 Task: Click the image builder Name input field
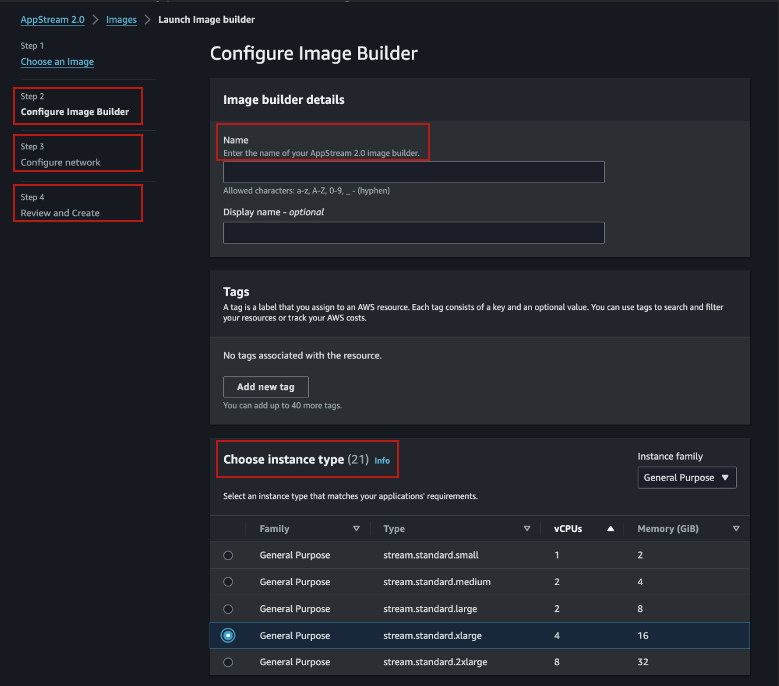click(x=413, y=172)
